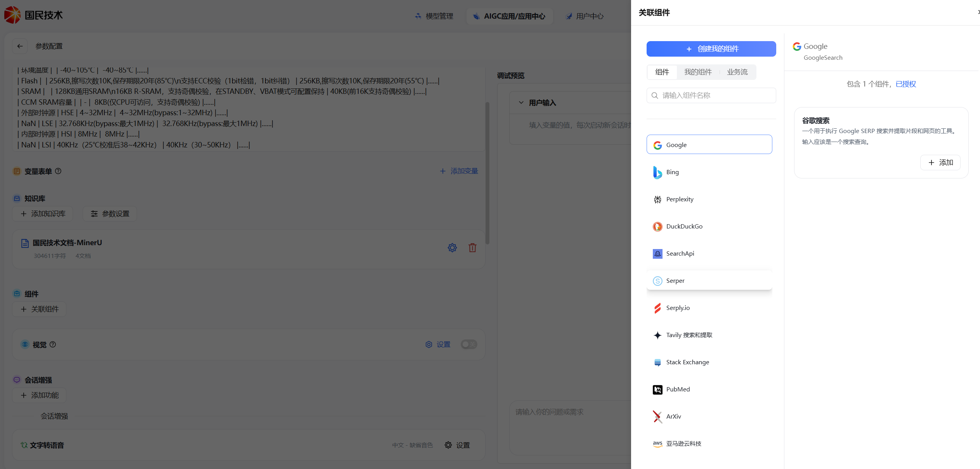Select the Serply.io component icon
The image size is (980, 469).
(x=657, y=308)
